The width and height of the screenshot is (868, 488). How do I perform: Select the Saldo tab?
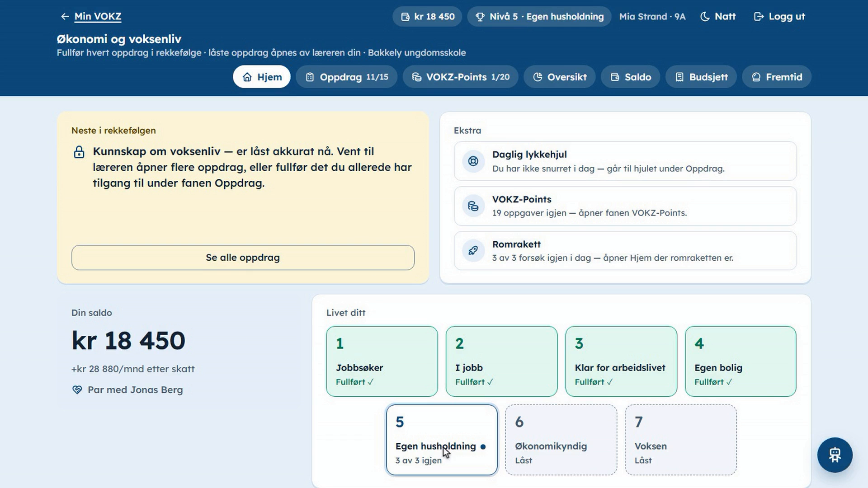point(631,77)
